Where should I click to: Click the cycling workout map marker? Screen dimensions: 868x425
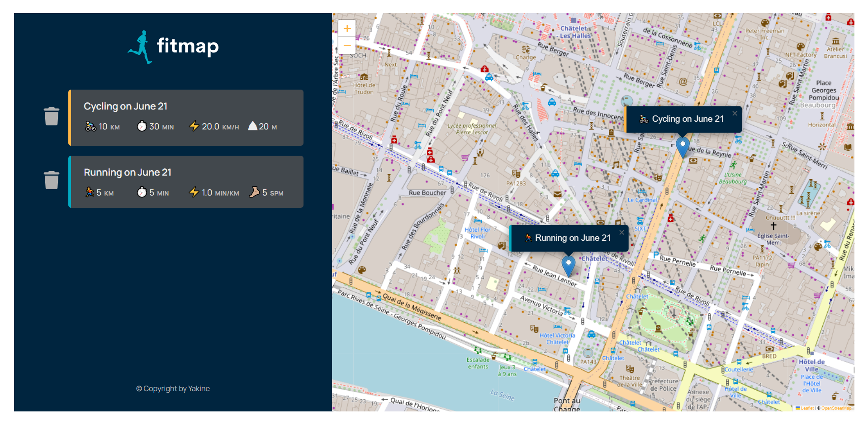(682, 147)
